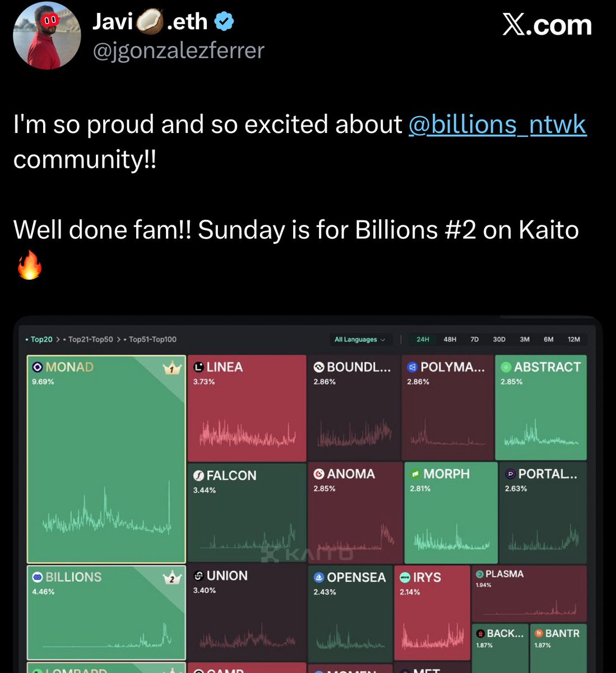Select the 12M timeframe option
The image size is (616, 673).
coord(573,339)
